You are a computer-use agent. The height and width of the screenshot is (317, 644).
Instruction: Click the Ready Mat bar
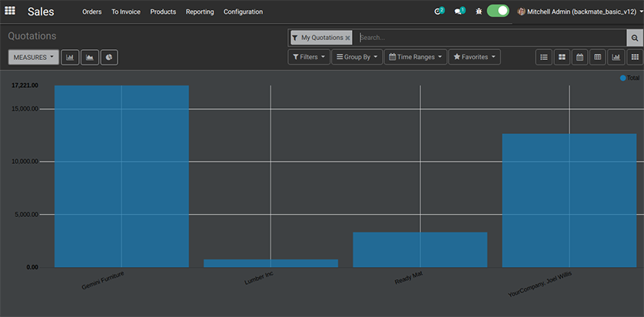(x=420, y=249)
